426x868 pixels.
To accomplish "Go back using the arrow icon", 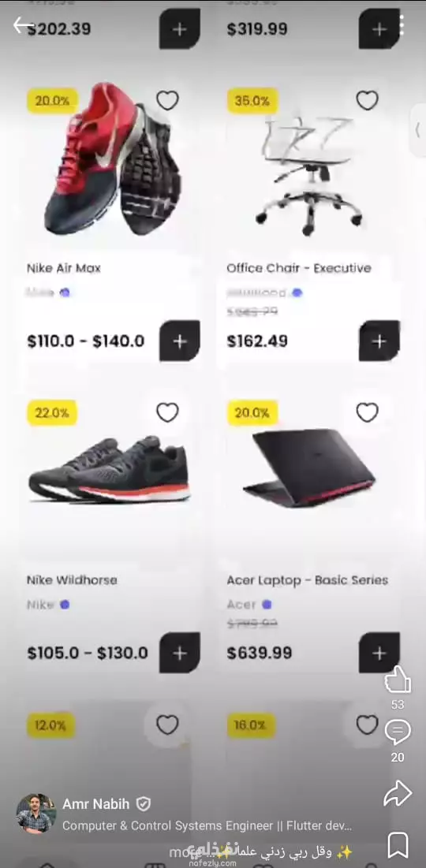I will (24, 25).
